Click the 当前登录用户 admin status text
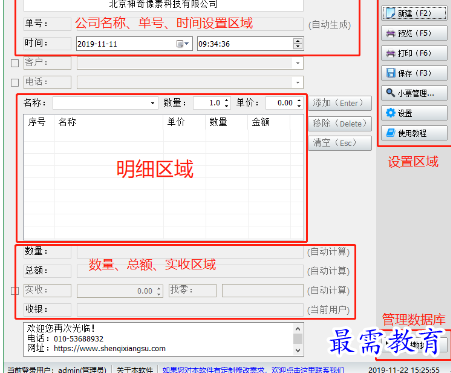The width and height of the screenshot is (451, 373). [x=57, y=370]
